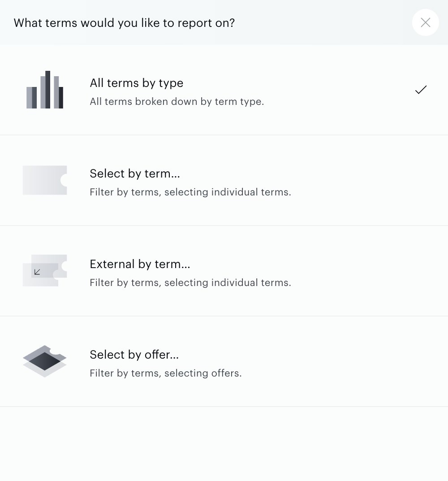Click the layered diamond offer icon
Screen dimensions: 448x481
pos(45,361)
